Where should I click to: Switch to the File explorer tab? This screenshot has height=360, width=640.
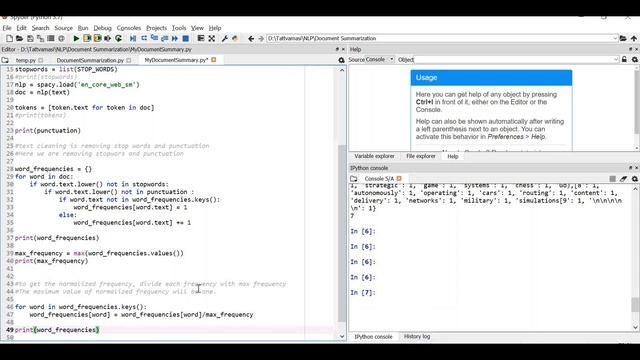click(420, 156)
